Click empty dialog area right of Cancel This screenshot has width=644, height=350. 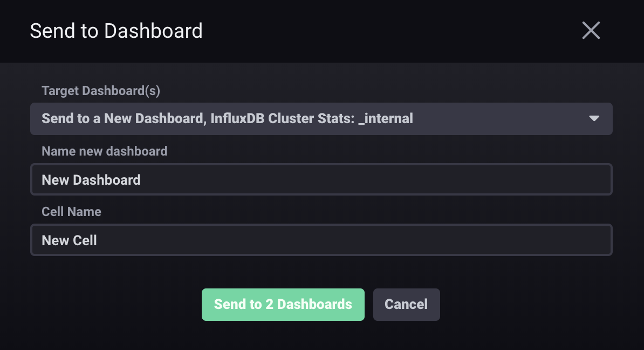click(x=529, y=304)
